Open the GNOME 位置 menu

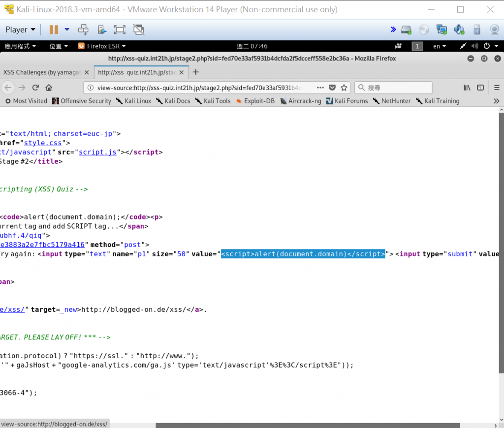59,46
